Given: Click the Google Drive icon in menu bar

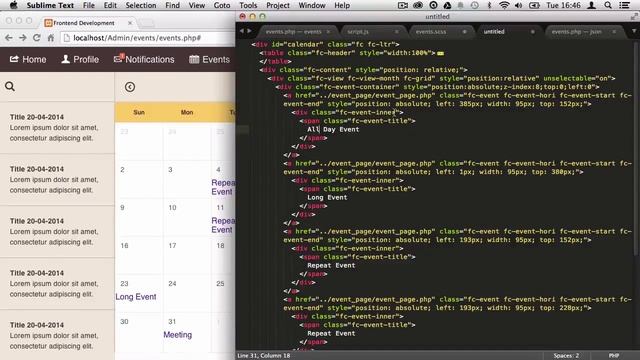Looking at the screenshot, I should tap(447, 5).
